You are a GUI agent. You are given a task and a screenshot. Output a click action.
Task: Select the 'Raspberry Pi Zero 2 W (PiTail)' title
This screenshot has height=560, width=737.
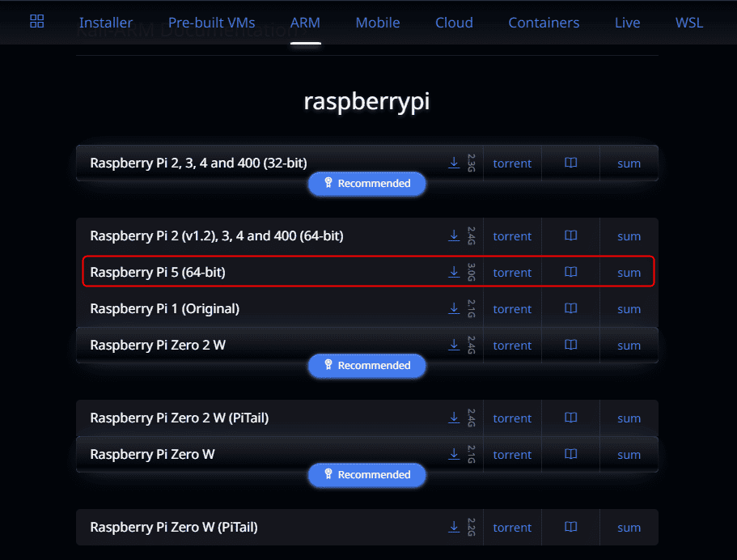coord(179,418)
